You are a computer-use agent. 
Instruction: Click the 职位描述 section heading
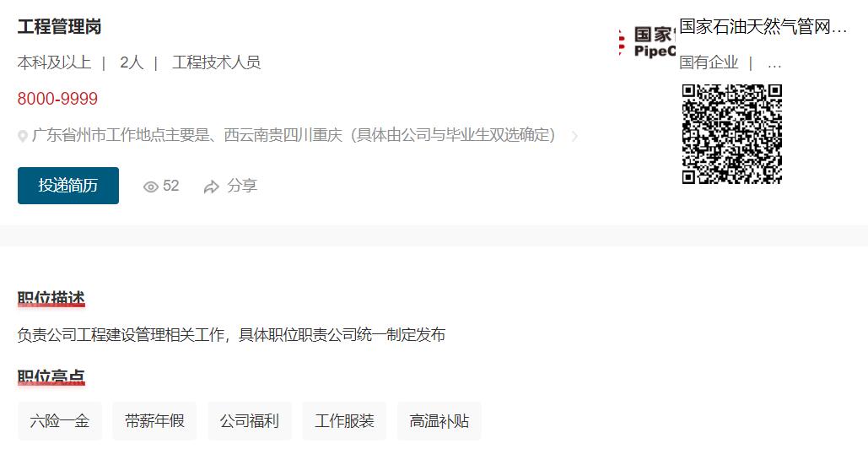coord(51,299)
